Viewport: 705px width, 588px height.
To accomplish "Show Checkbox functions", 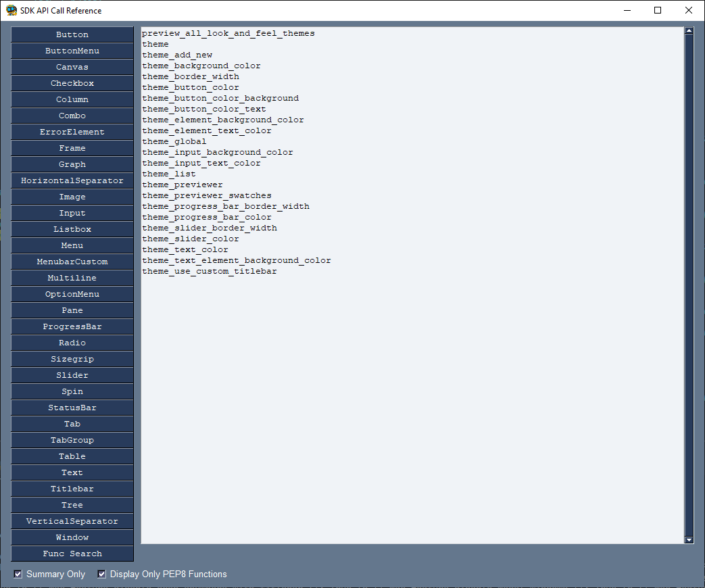I will pos(72,82).
